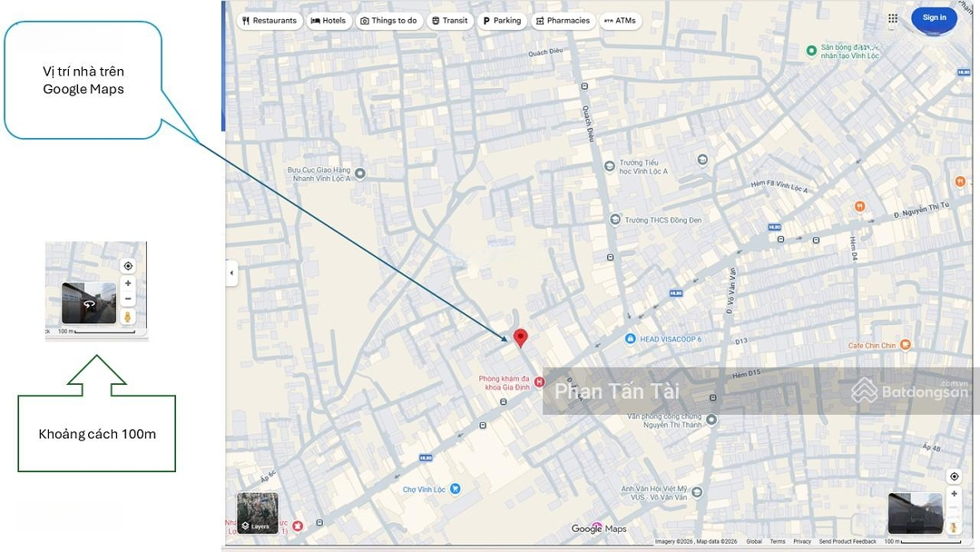The width and height of the screenshot is (980, 552).
Task: Filter the map by Restaurants
Action: (269, 21)
